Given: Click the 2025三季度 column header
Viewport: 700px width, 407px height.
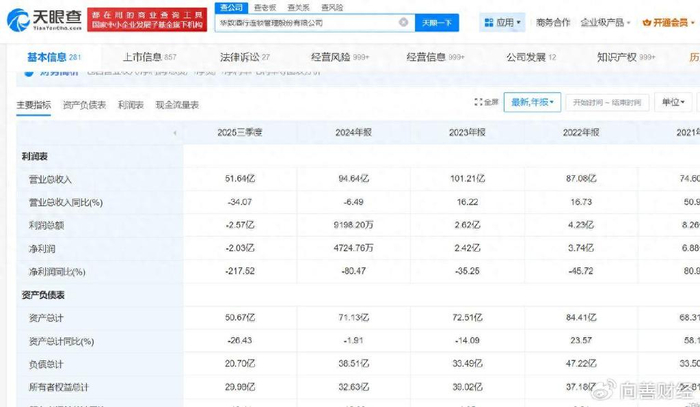Looking at the screenshot, I should coord(240,133).
